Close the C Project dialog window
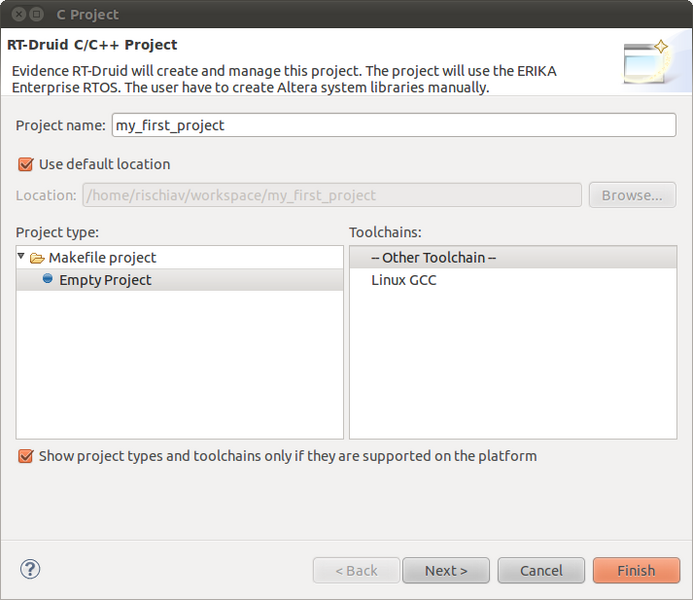 point(19,14)
